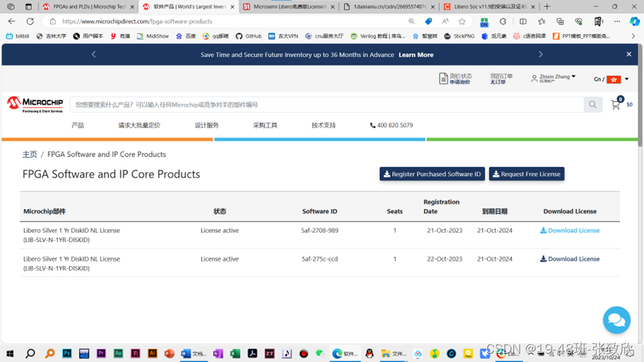Viewport: 644px width, 362px height.
Task: Open Excel from the taskbar
Action: 235,354
